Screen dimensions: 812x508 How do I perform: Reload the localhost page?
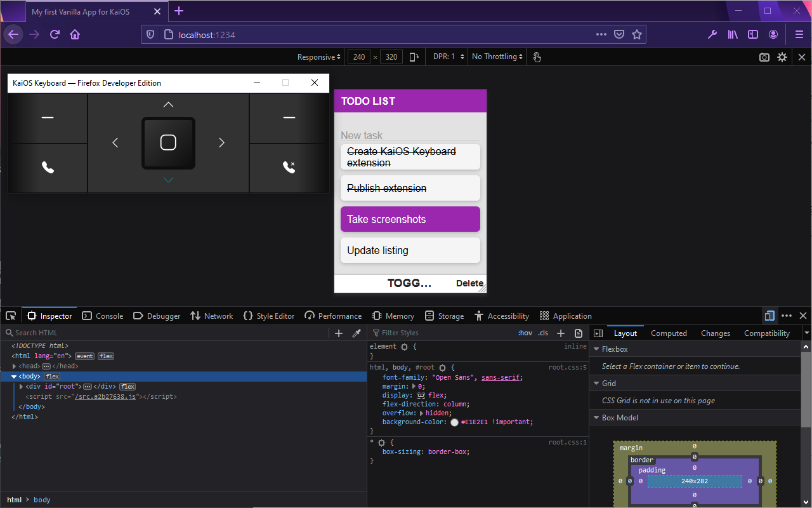pyautogui.click(x=55, y=34)
